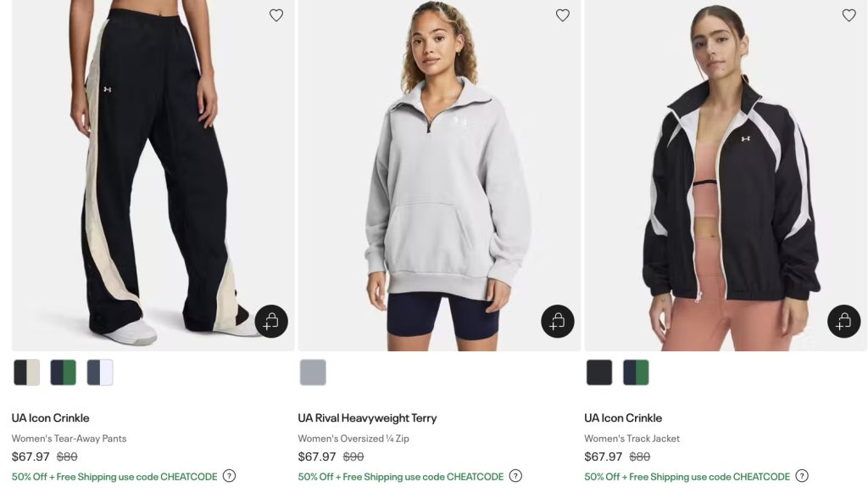Open the Women's Track Jacket subtitle link
The image size is (868, 504).
point(632,439)
